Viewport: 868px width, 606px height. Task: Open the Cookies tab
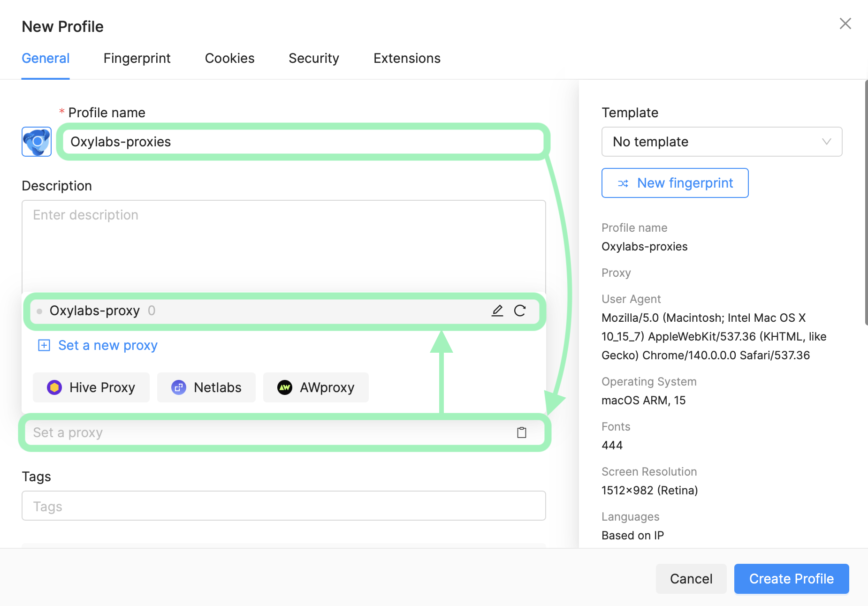[x=229, y=58]
